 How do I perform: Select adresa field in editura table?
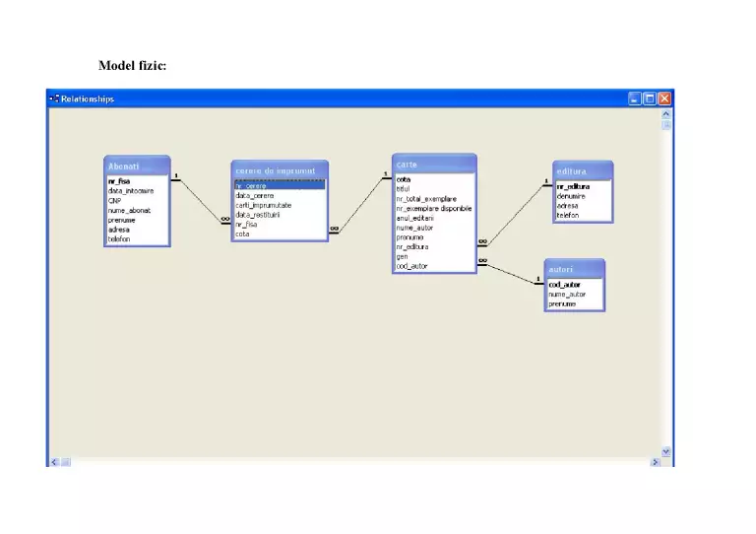(583, 206)
